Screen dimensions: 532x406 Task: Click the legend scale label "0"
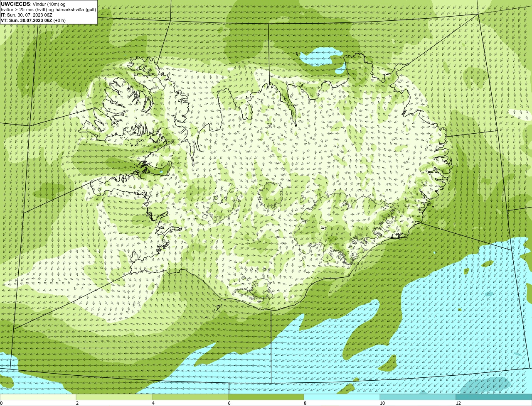tap(2, 403)
